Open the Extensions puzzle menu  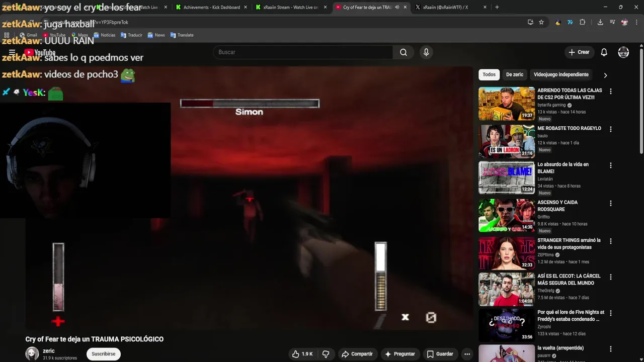point(583,22)
